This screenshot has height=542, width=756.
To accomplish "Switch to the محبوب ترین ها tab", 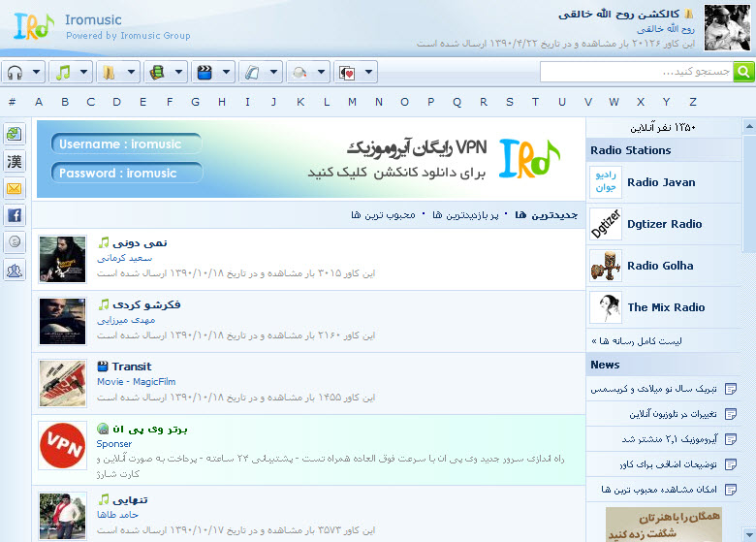I will tap(383, 214).
